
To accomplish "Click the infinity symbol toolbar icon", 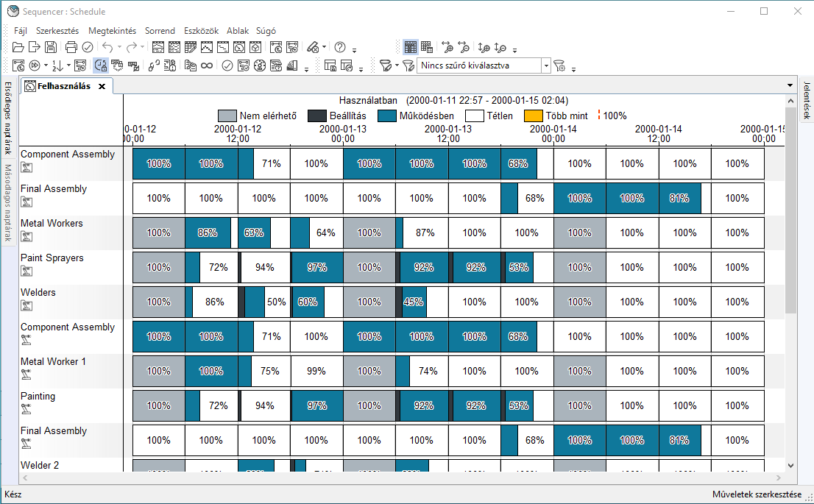I will 207,65.
